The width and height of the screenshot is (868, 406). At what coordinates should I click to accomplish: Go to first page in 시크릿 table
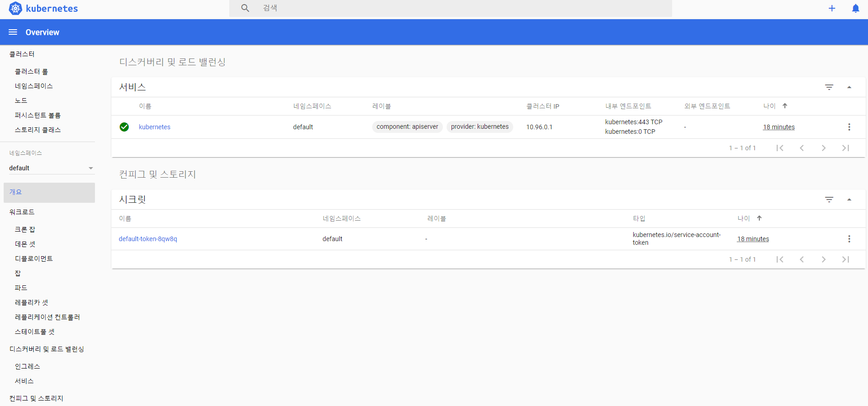tap(780, 259)
